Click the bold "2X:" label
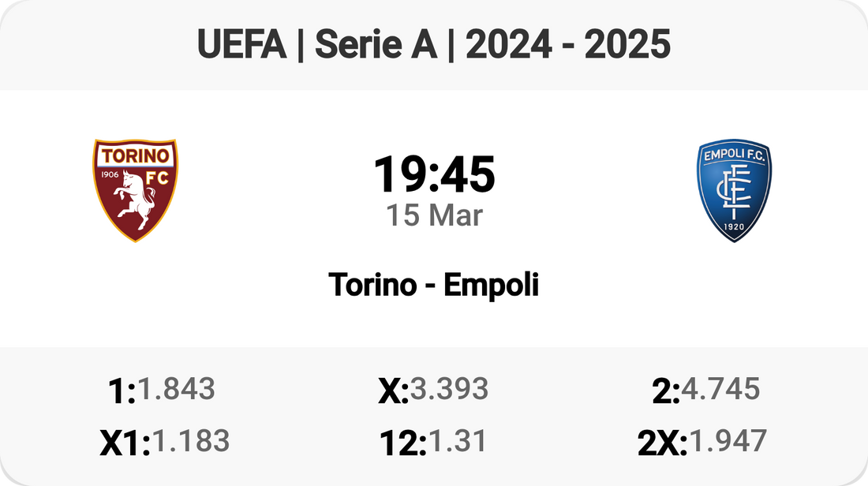 click(663, 443)
